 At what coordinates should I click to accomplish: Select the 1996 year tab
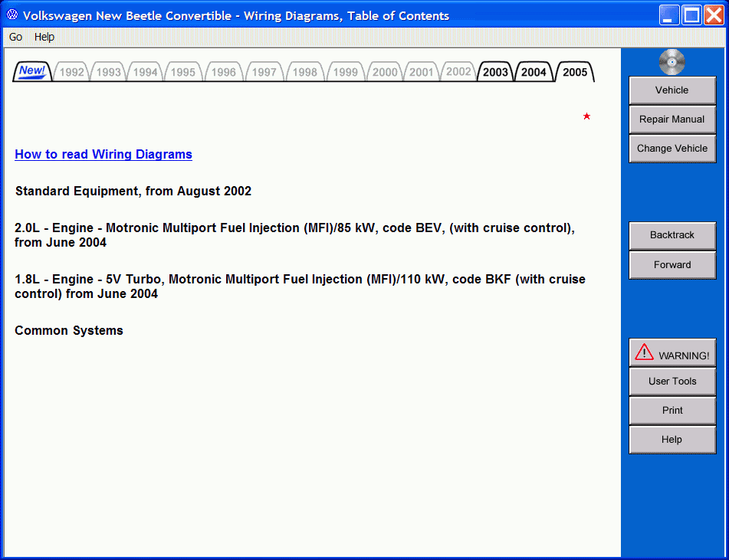click(224, 72)
